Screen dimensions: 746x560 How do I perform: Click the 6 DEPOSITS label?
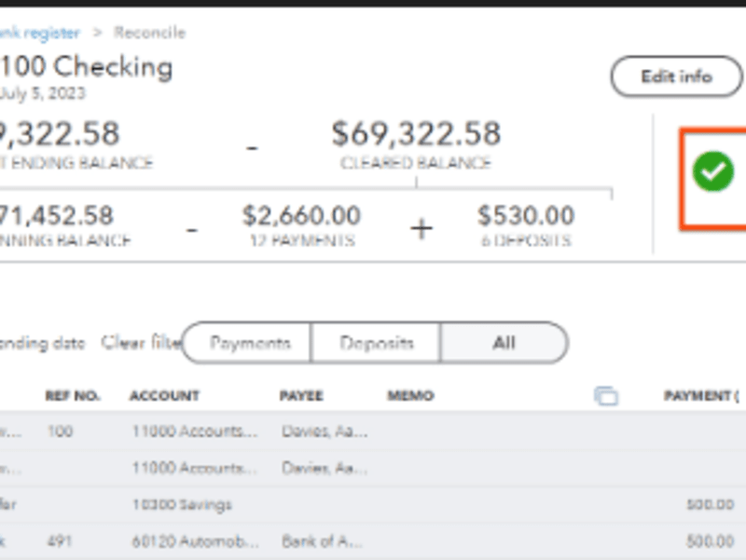(526, 240)
